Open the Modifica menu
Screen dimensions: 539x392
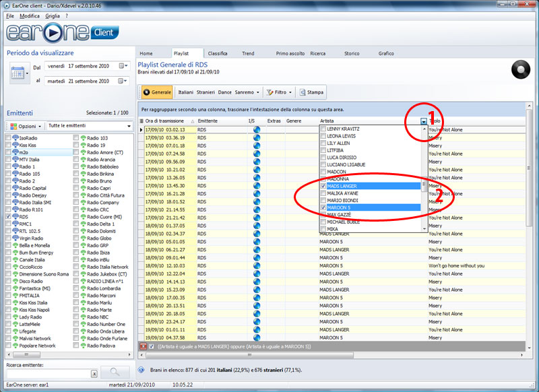coord(30,15)
